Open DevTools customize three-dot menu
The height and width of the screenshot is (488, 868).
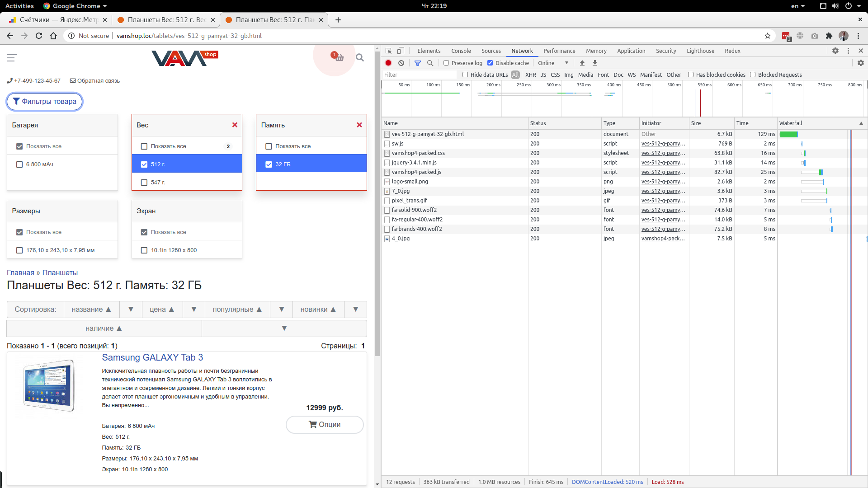click(x=848, y=51)
